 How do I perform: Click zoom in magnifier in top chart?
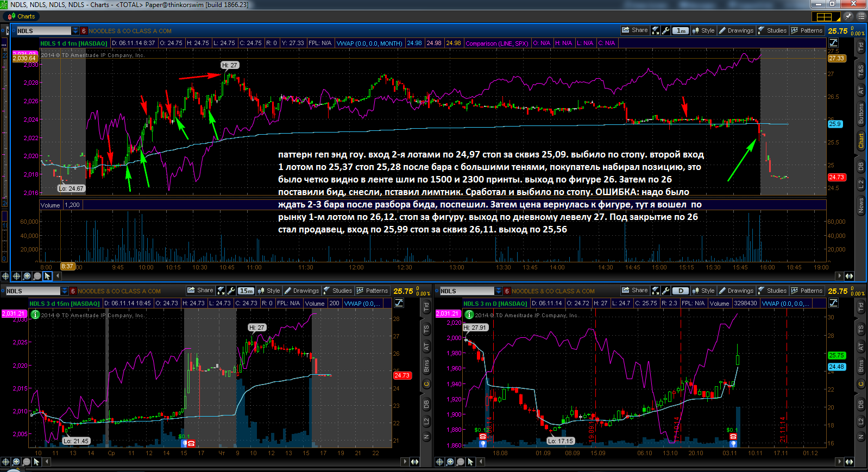click(27, 276)
